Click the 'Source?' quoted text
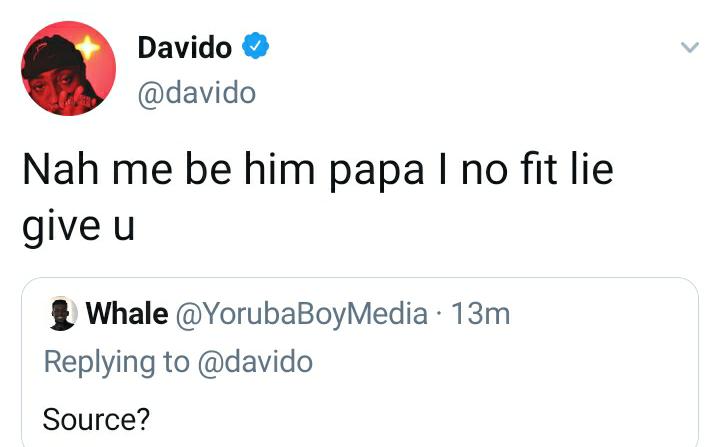 pyautogui.click(x=96, y=417)
